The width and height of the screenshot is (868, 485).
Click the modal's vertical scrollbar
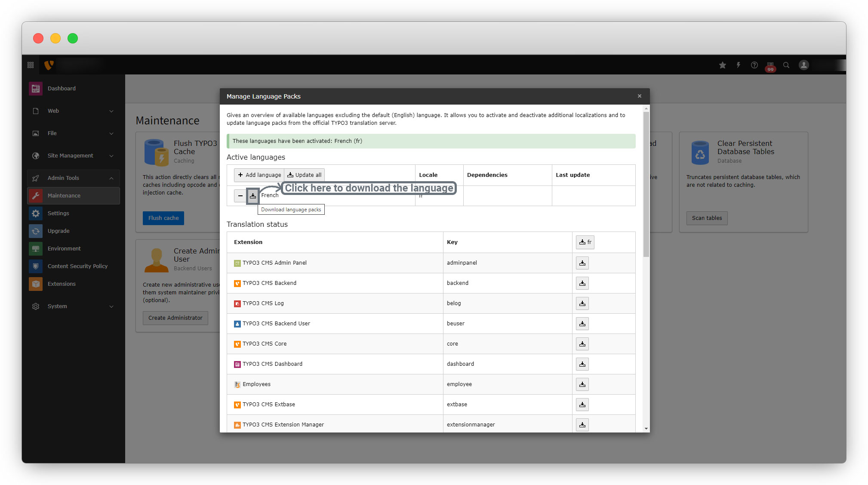coord(646,185)
